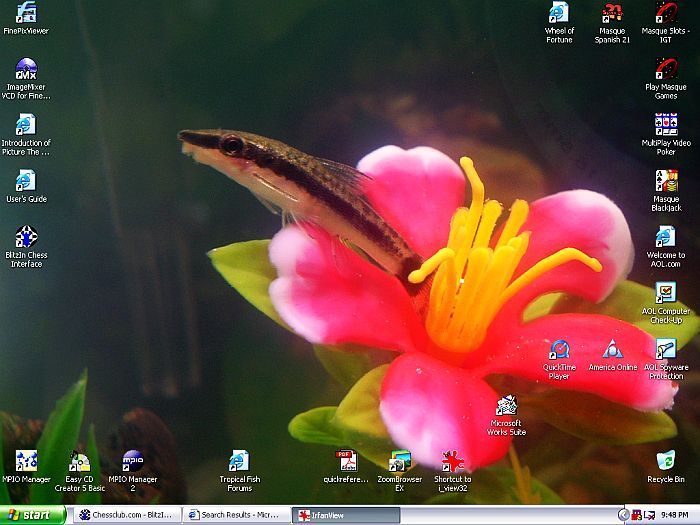Switch to Search Results taskbar window
This screenshot has height=525, width=700.
pyautogui.click(x=238, y=515)
